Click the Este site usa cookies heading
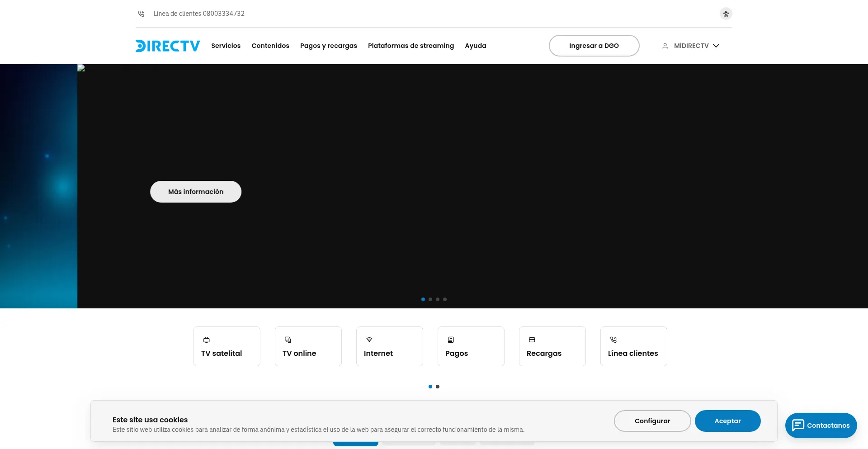 [150, 420]
